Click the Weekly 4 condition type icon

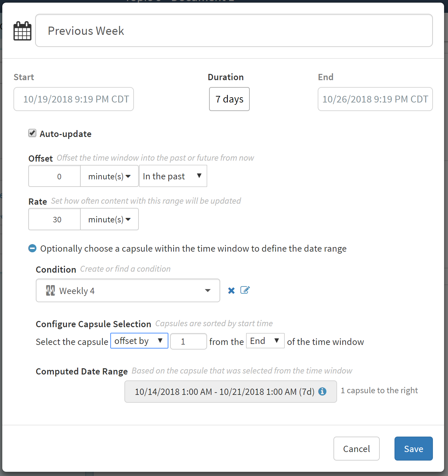click(51, 290)
